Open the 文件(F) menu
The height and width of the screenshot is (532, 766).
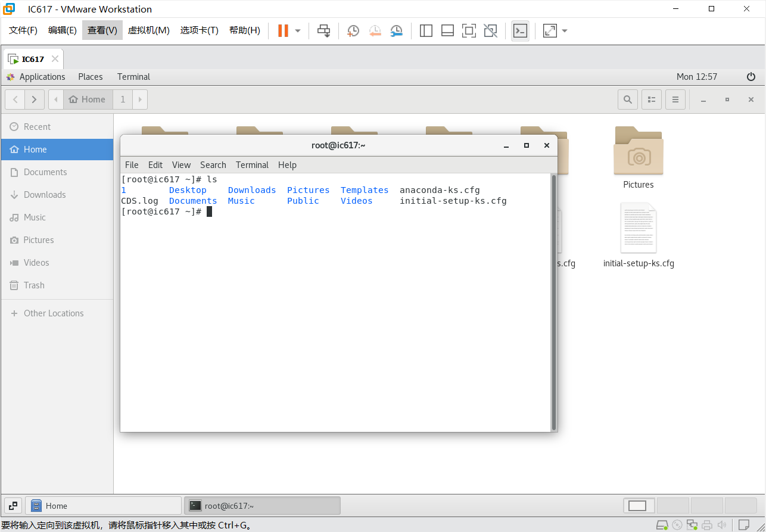(x=23, y=30)
